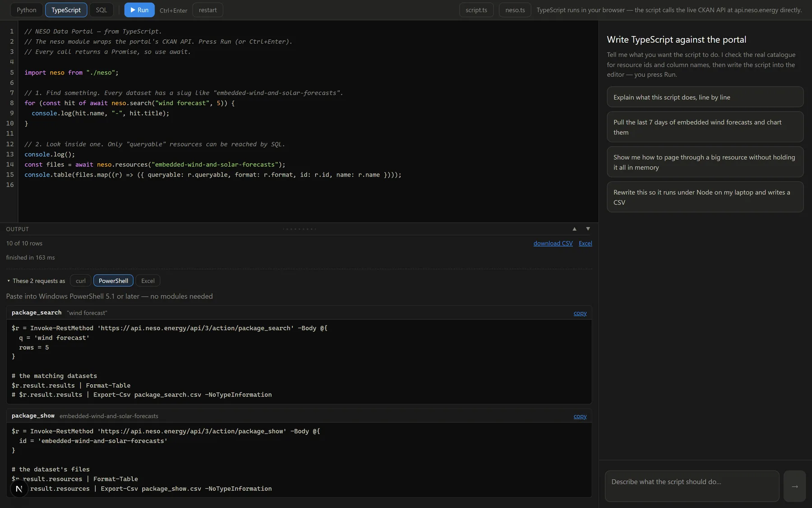Click the package_search heading
Viewport: 812px width, 508px height.
tap(37, 312)
